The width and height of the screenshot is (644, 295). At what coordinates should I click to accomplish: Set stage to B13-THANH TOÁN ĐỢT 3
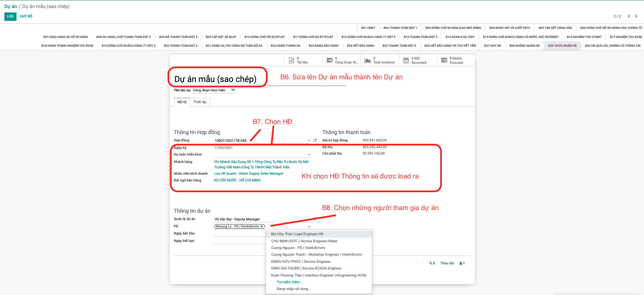tap(420, 37)
